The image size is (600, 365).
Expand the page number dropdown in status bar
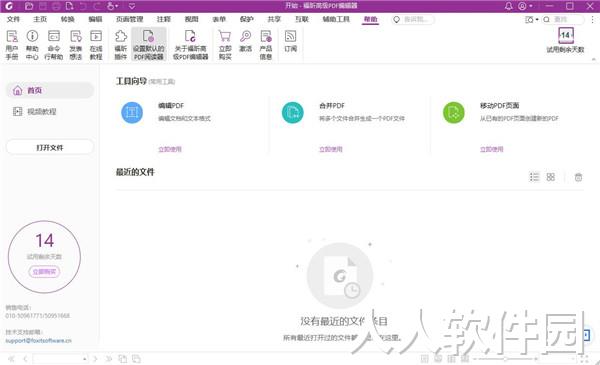coord(84,359)
